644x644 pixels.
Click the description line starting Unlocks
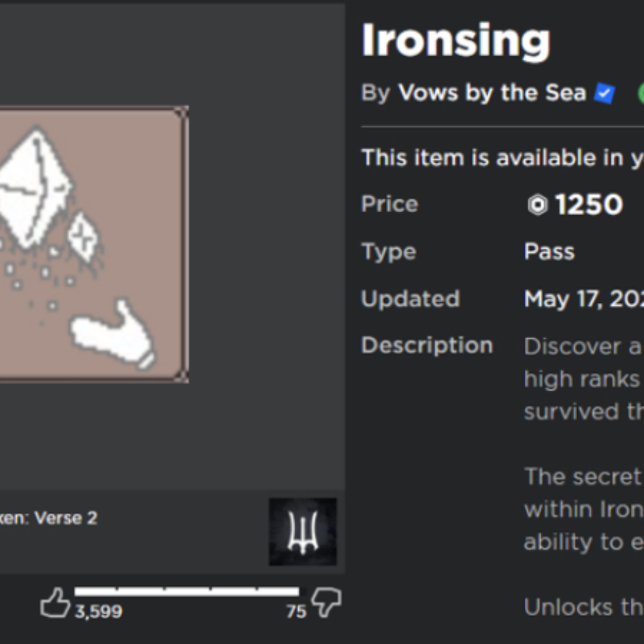pos(584,607)
